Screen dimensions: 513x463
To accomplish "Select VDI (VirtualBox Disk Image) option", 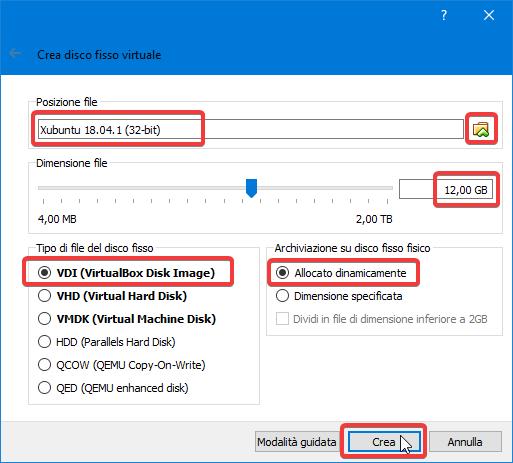I will [x=126, y=273].
